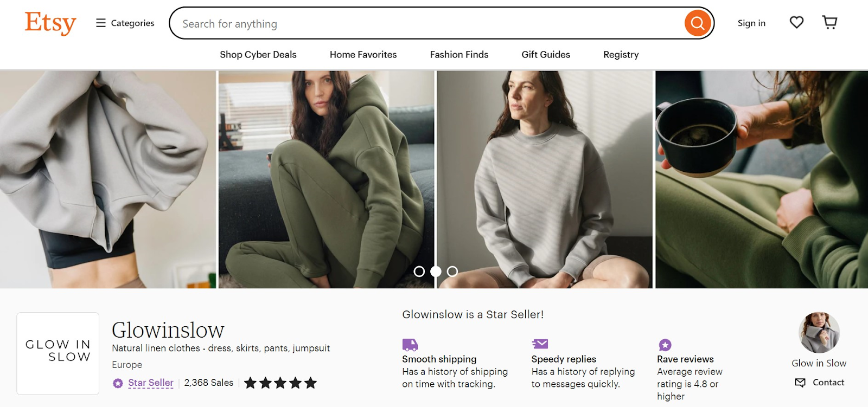
Task: Click the Etsy logo
Action: coord(50,23)
